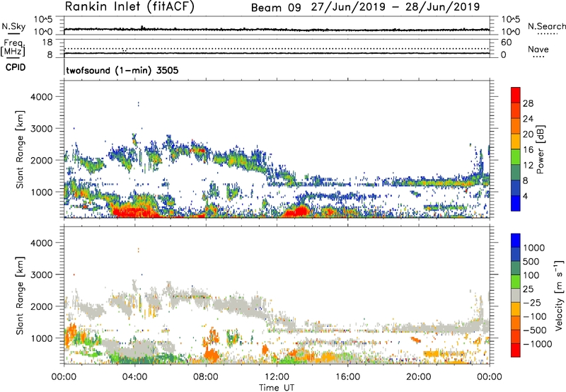
Task: Click the red high-power echo near 04:00
Action: tap(135, 212)
